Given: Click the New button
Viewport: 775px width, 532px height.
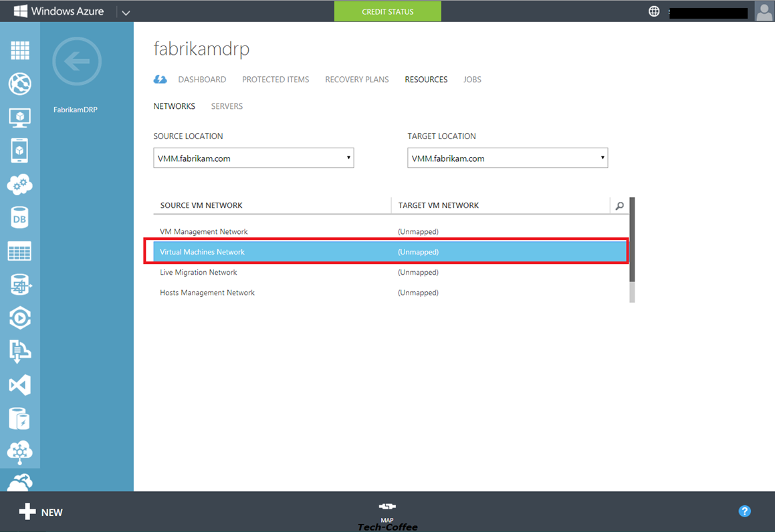Looking at the screenshot, I should coord(41,512).
